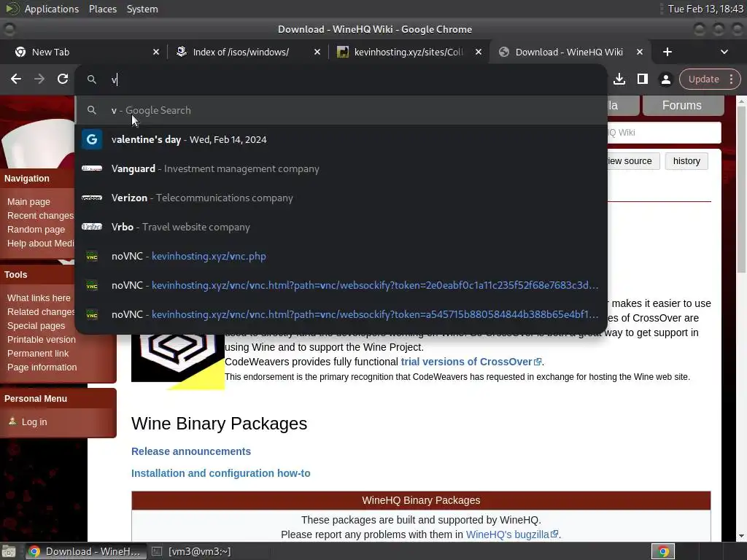The height and width of the screenshot is (560, 747).
Task: Open the Forums tab on WineHQ
Action: coord(683,105)
